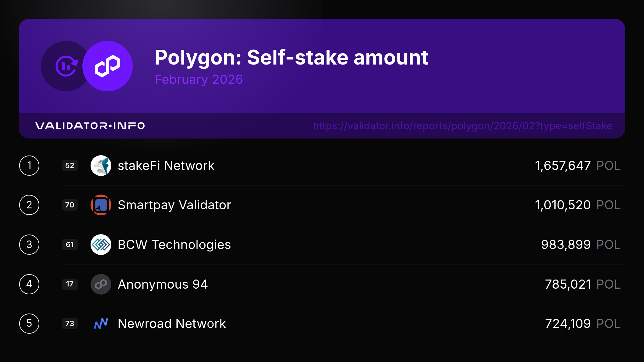This screenshot has width=644, height=362.
Task: Open the validator.info selfStake report link
Action: click(463, 126)
